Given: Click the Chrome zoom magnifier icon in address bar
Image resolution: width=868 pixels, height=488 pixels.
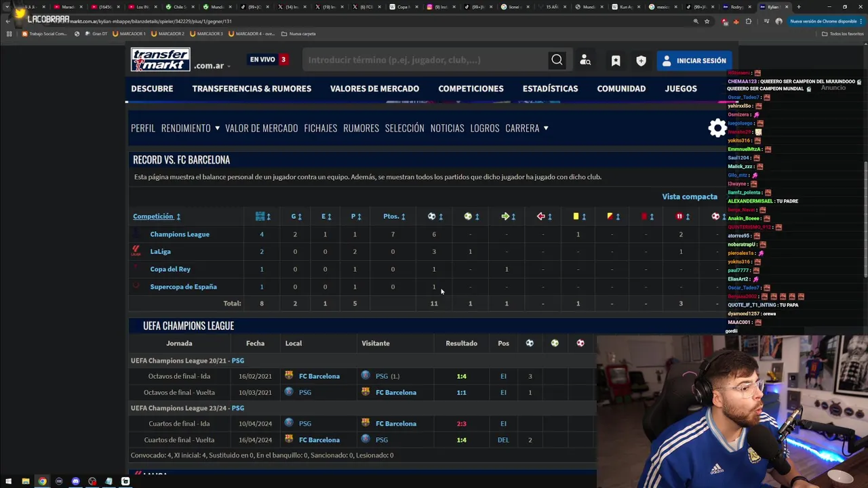Looking at the screenshot, I should (696, 21).
